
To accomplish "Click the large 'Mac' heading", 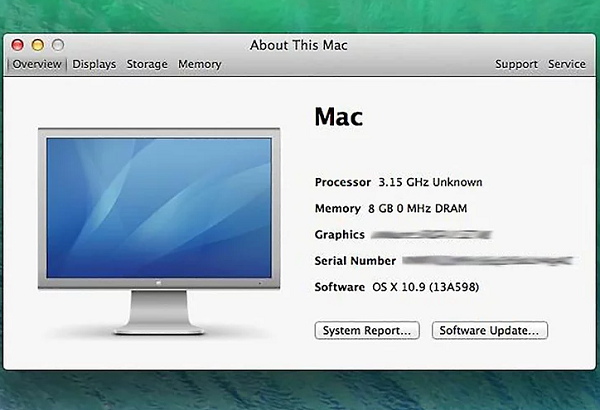I will coord(339,117).
